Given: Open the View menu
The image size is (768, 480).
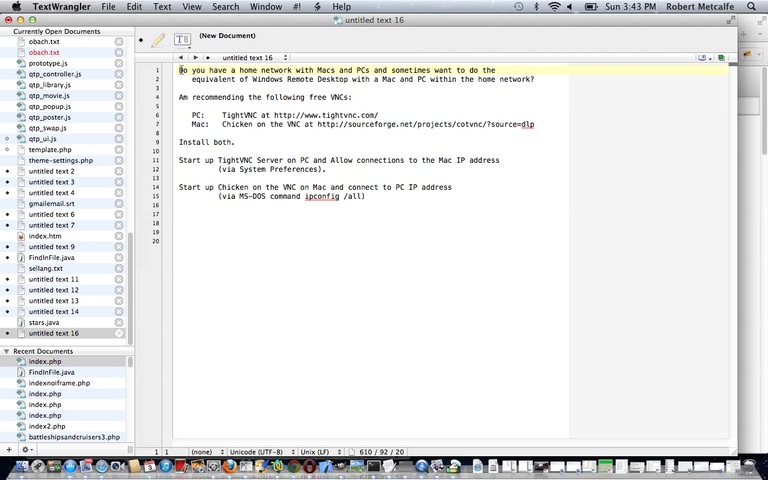Looking at the screenshot, I should (192, 6).
